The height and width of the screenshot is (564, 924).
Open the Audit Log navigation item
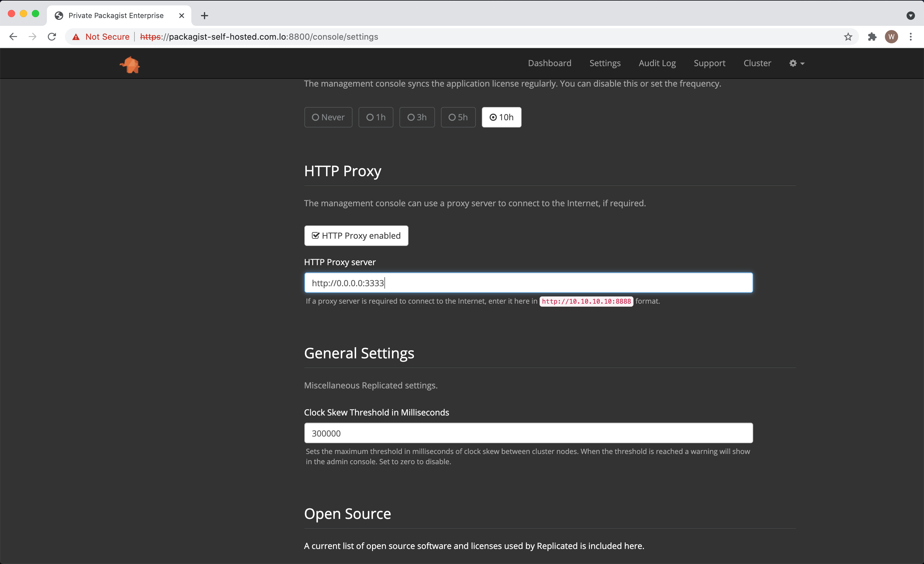[x=658, y=63]
